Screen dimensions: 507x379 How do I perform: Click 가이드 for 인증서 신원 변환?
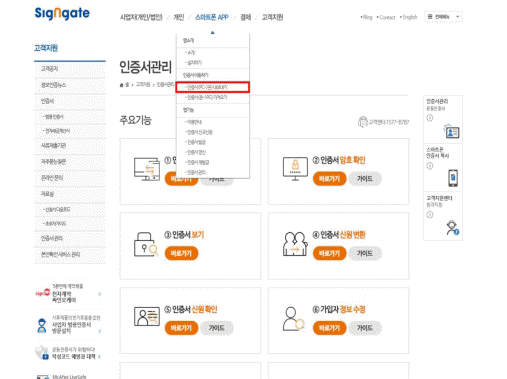(x=365, y=254)
